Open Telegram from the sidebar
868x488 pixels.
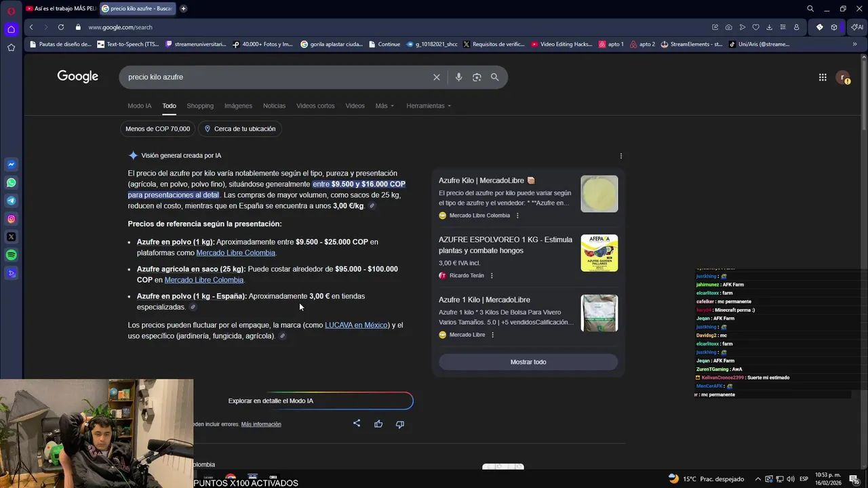tap(12, 201)
